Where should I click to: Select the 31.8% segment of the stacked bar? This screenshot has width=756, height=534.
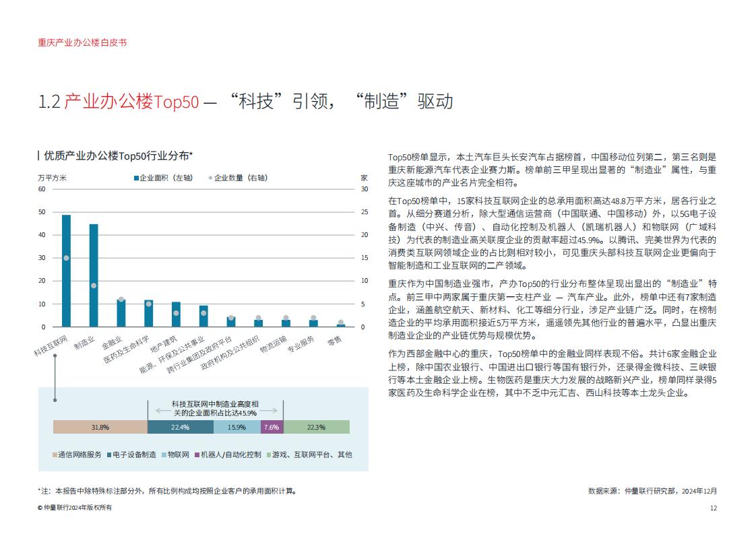(100, 427)
